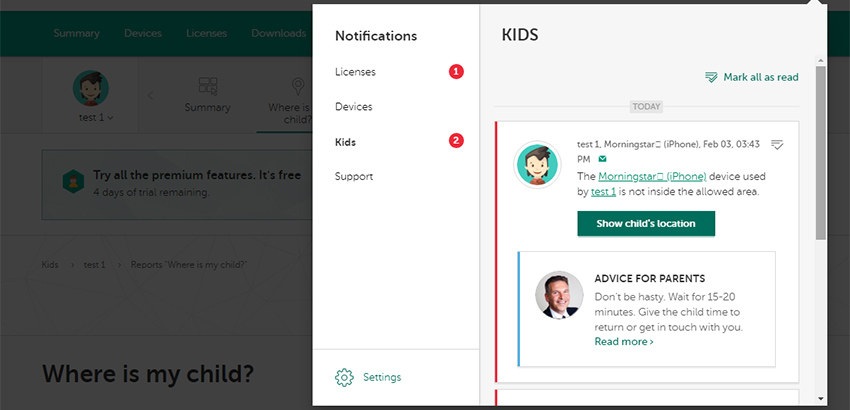Click the "Notifications" sidebar heading
The image size is (850, 410).
pyautogui.click(x=376, y=36)
